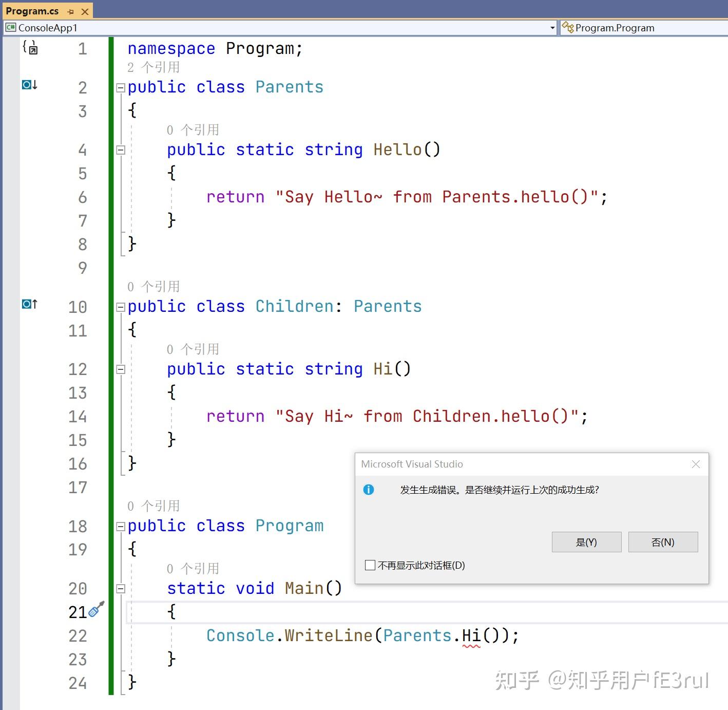Click the namespace glyph icon beside line 1
The height and width of the screenshot is (710, 728).
click(30, 47)
